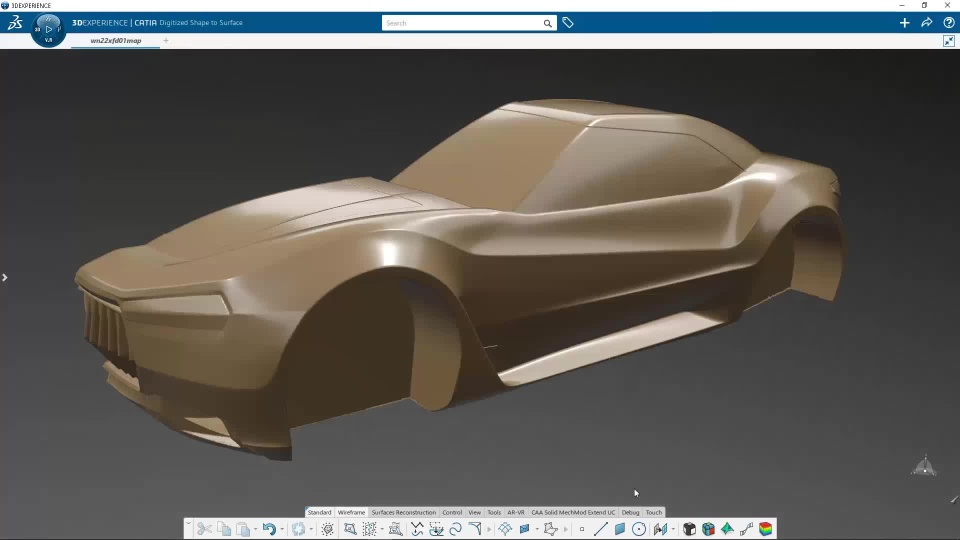Toggle fullscreen with the expand-view icon
The height and width of the screenshot is (540, 960).
949,41
